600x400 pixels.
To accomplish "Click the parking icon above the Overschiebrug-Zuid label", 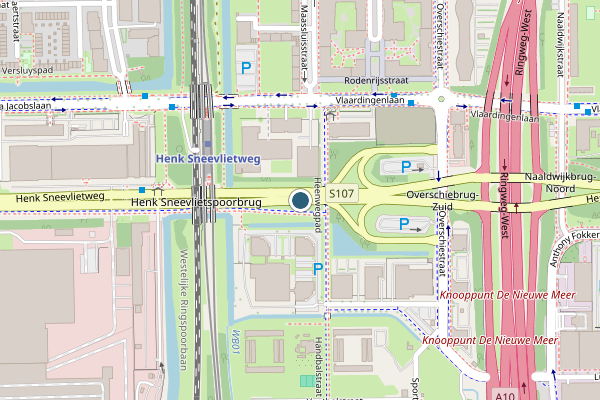I will [406, 167].
